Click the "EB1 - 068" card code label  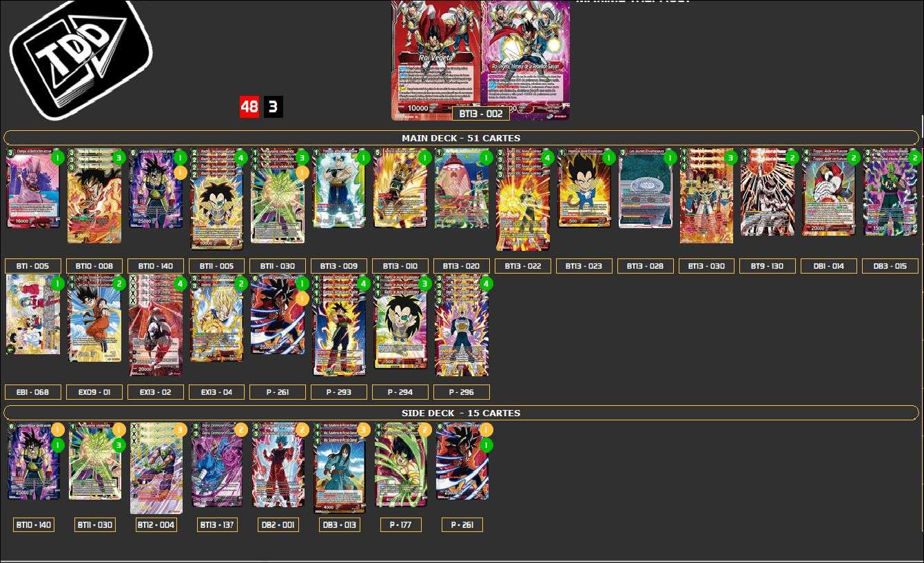click(32, 391)
